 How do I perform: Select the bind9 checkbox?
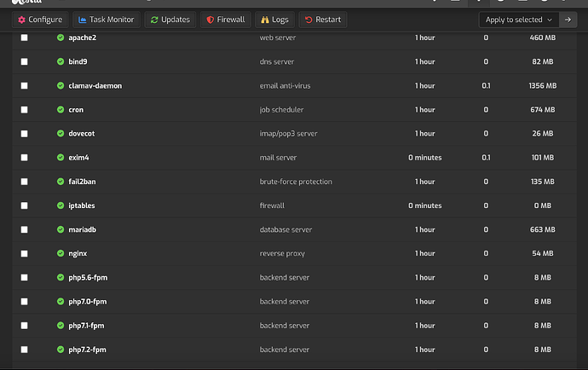click(25, 61)
